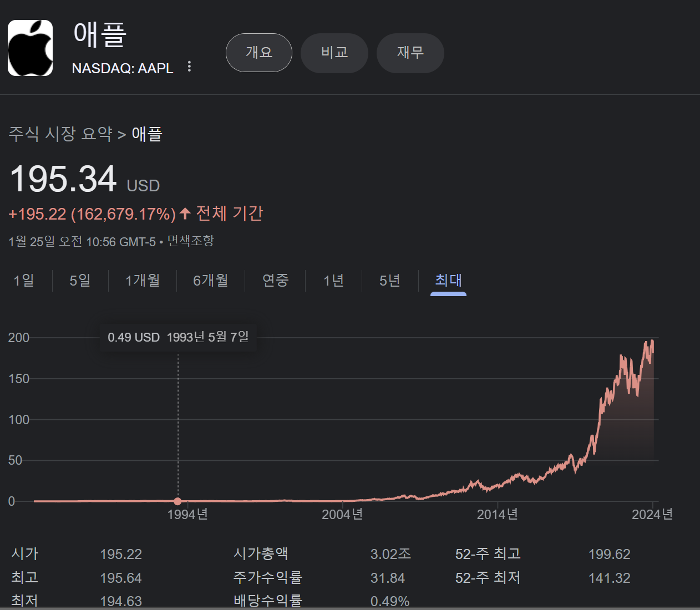
Task: Click the 시가 value 195.22
Action: pyautogui.click(x=121, y=554)
